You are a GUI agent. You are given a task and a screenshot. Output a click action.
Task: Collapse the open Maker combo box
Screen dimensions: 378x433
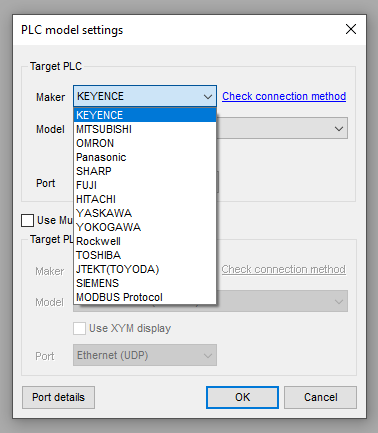coord(145,96)
